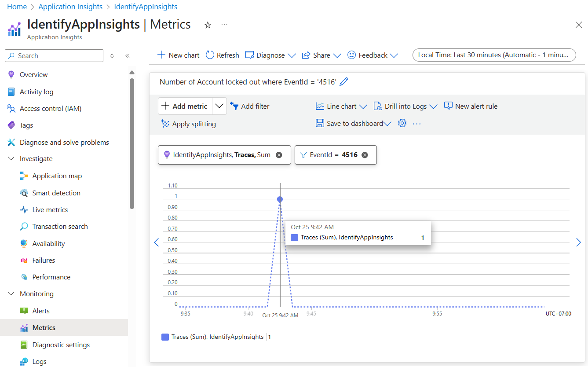Click Add filter
Screen dimensions: 588x367
click(250, 106)
